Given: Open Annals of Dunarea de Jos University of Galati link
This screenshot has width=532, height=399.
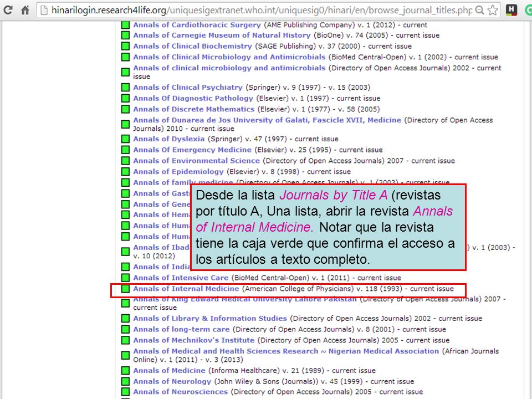Looking at the screenshot, I should coord(267,120).
